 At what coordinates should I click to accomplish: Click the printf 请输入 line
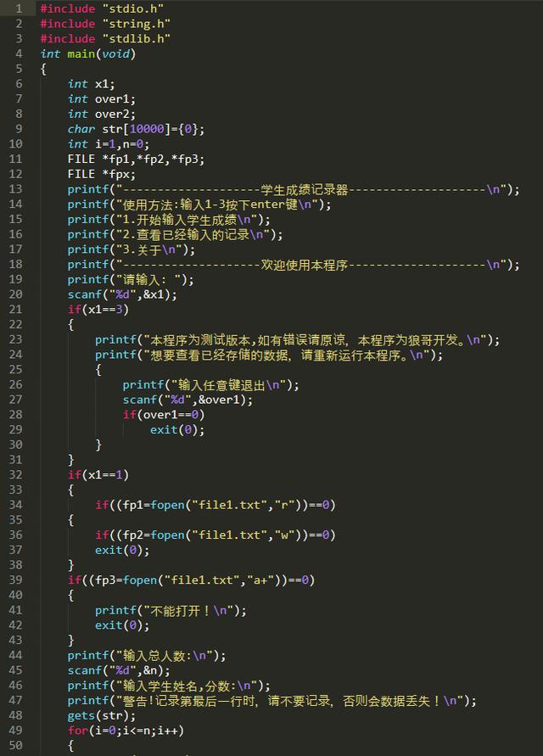tap(131, 279)
